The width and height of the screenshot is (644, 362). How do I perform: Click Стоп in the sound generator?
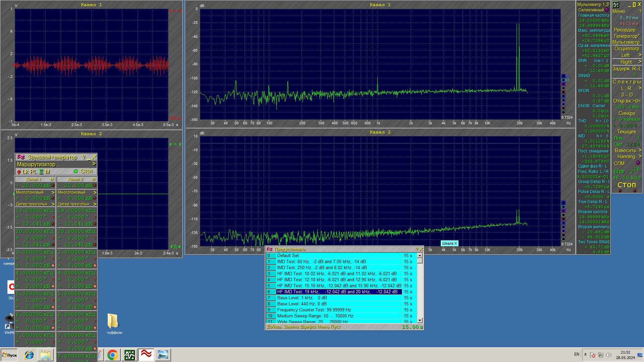[x=87, y=171]
